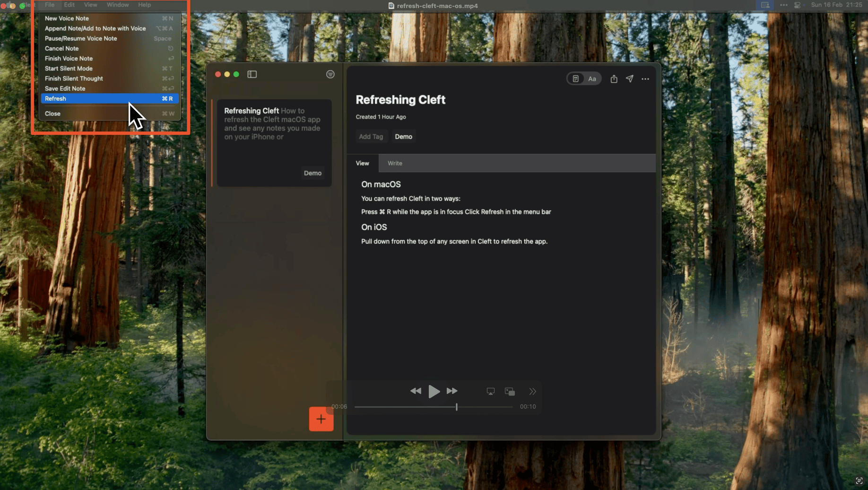Screen dimensions: 868x490
Task: Open the share sheet for this note
Action: [614, 79]
